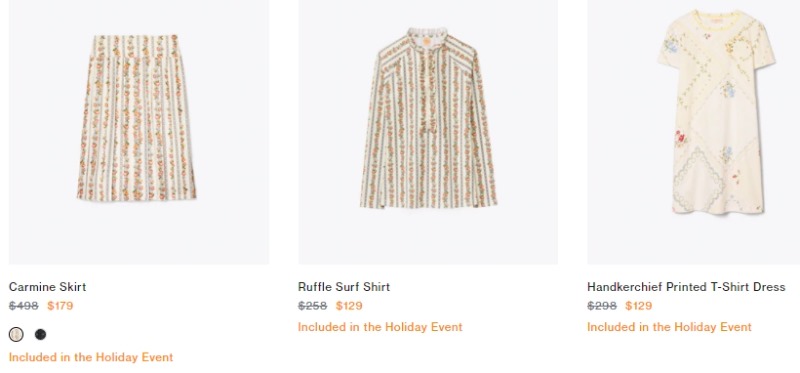
Task: Click the $179 sale price of skirt
Action: pos(60,306)
